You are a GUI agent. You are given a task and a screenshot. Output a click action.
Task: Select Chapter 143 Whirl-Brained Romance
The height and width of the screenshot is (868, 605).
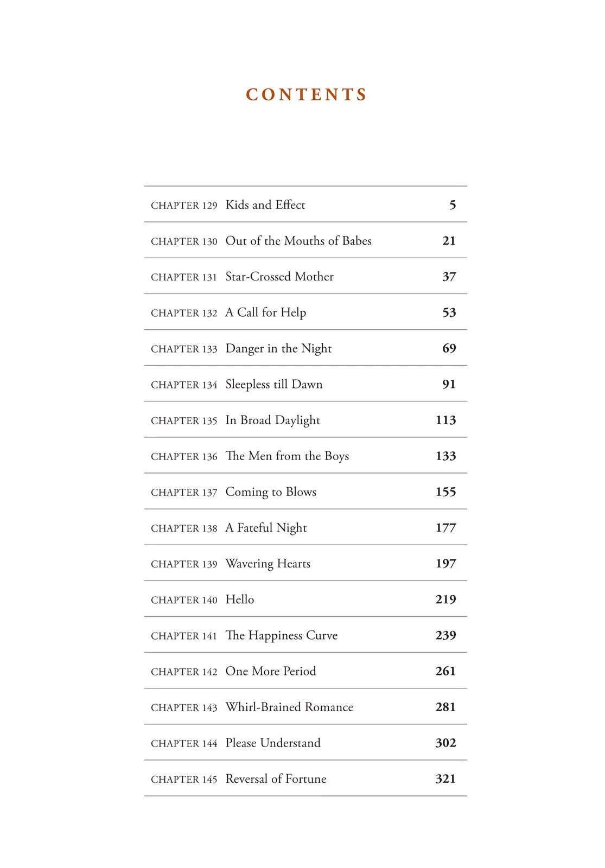click(305, 706)
